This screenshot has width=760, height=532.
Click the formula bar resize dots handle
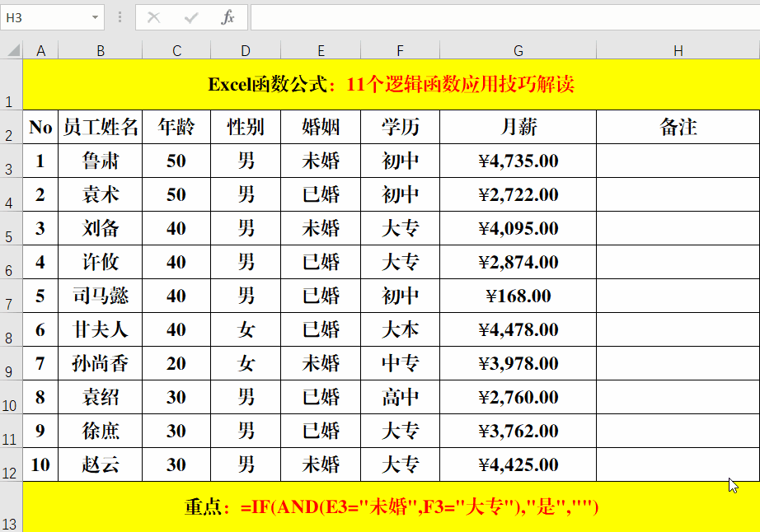coord(120,17)
